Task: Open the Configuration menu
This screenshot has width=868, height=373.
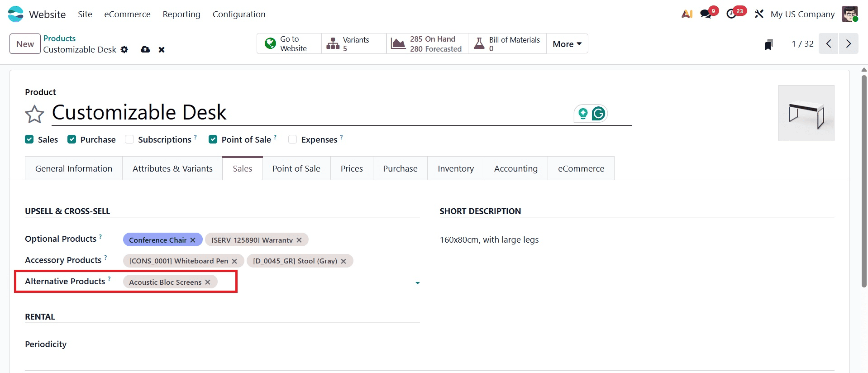Action: click(239, 14)
